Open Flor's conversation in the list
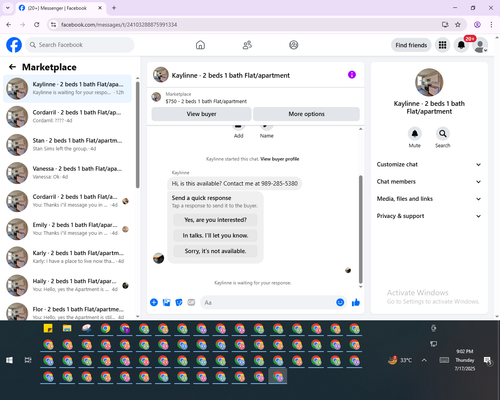This screenshot has height=400, width=500. coord(67,311)
